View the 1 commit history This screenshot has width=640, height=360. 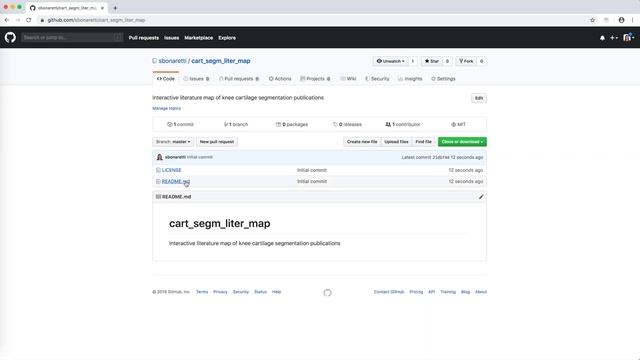180,124
